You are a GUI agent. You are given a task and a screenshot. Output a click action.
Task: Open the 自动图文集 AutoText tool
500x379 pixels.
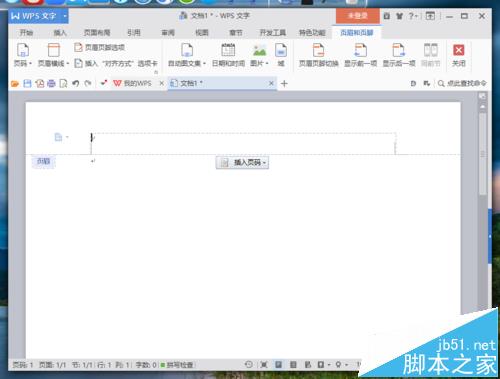(187, 55)
